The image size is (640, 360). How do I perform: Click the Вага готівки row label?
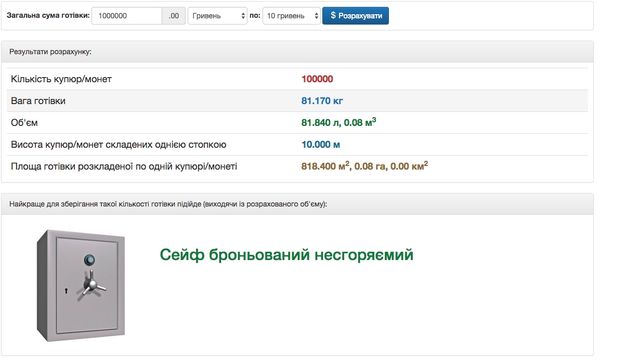click(38, 101)
